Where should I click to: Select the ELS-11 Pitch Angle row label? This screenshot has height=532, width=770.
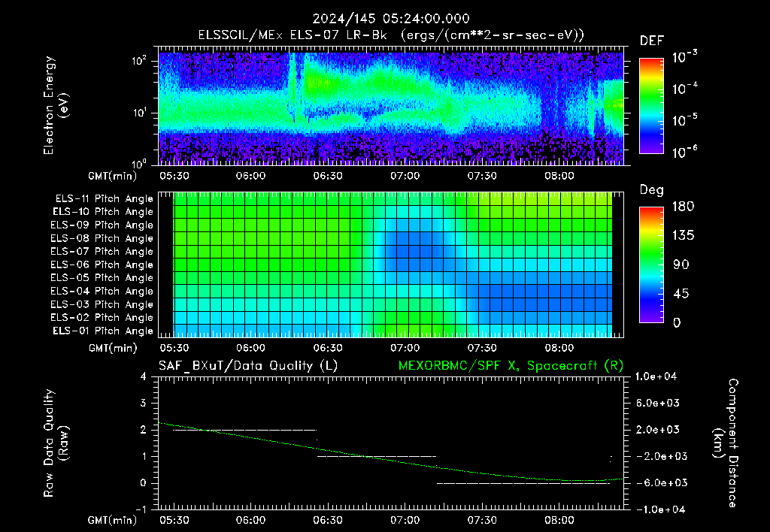coord(104,199)
